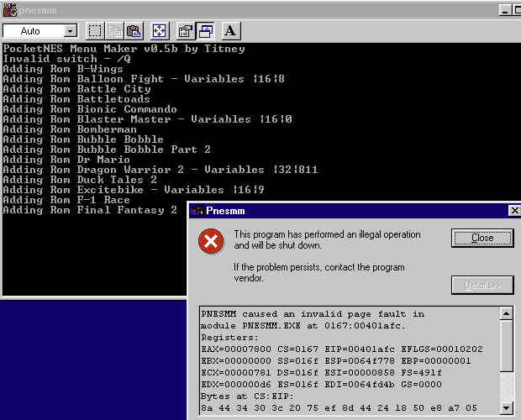
Task: Click the 'Adding Rom Battletoads' line
Action: tap(76, 99)
